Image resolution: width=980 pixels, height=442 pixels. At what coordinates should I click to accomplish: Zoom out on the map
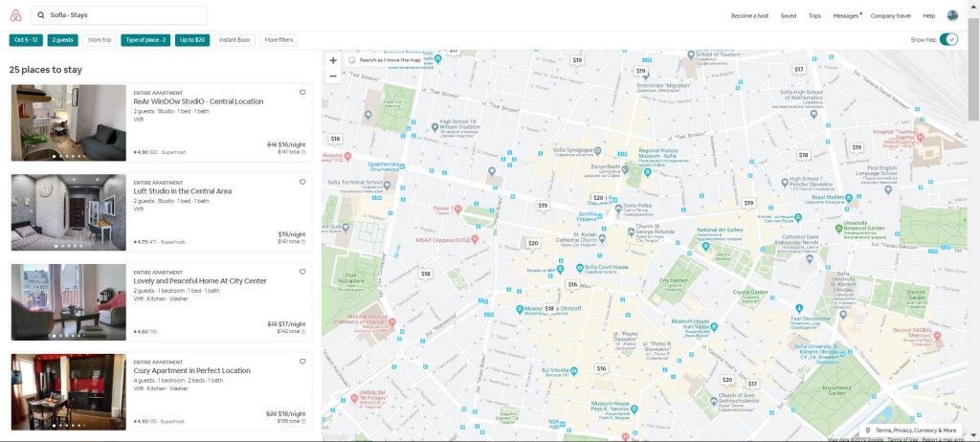pyautogui.click(x=333, y=76)
